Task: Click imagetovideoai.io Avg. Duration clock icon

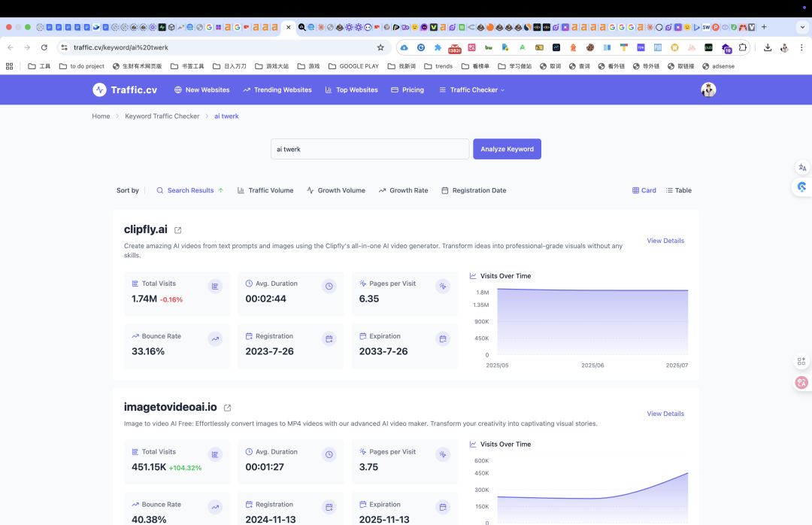Action: pos(329,454)
